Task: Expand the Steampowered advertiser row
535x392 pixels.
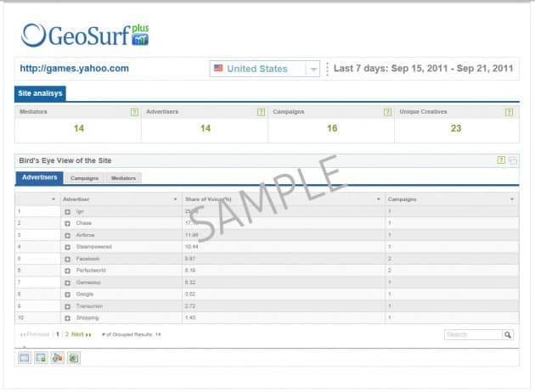Action: 68,247
